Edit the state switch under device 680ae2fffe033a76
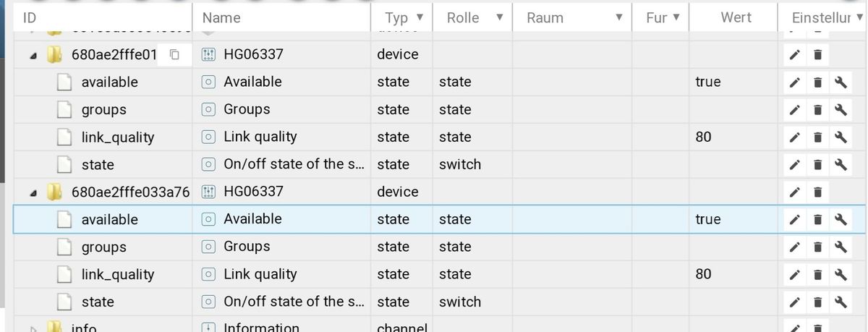The height and width of the screenshot is (332, 868). click(793, 302)
